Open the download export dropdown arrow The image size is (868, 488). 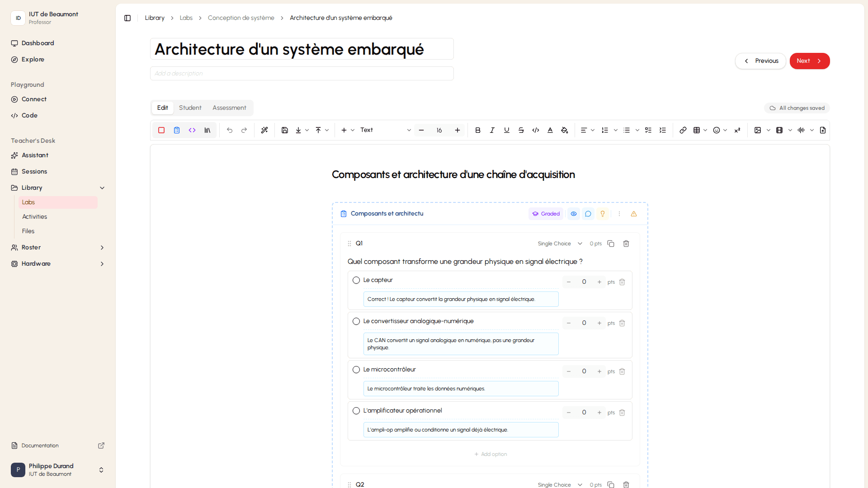click(307, 130)
